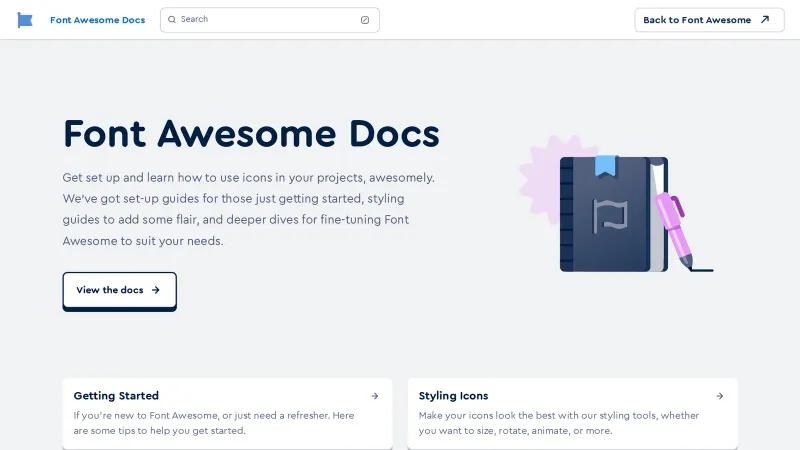Open the Font Awesome Docs header link
800x450 pixels.
click(97, 20)
